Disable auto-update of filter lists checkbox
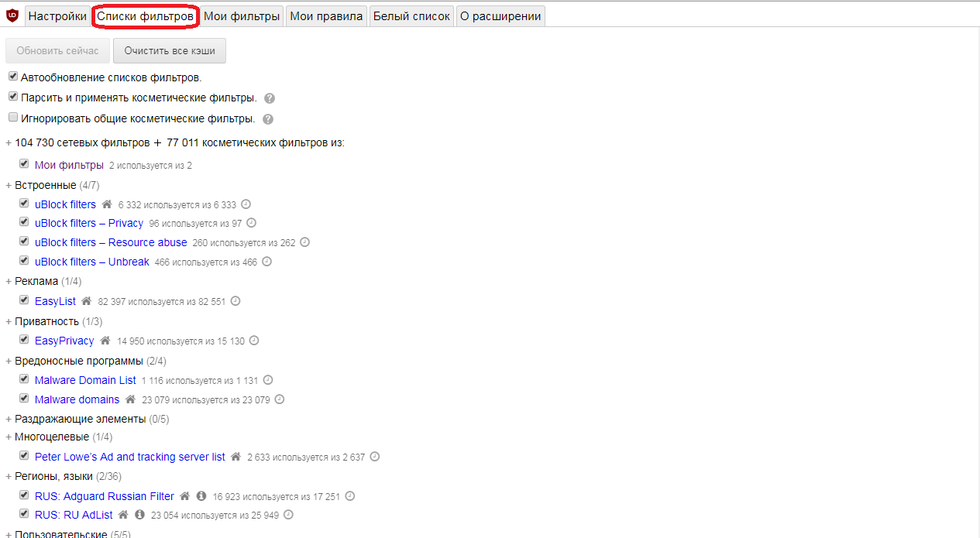The height and width of the screenshot is (538, 980). click(13, 77)
